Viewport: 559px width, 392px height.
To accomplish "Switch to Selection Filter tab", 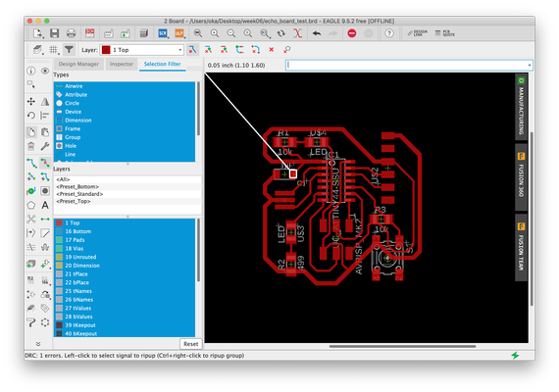I will point(162,64).
